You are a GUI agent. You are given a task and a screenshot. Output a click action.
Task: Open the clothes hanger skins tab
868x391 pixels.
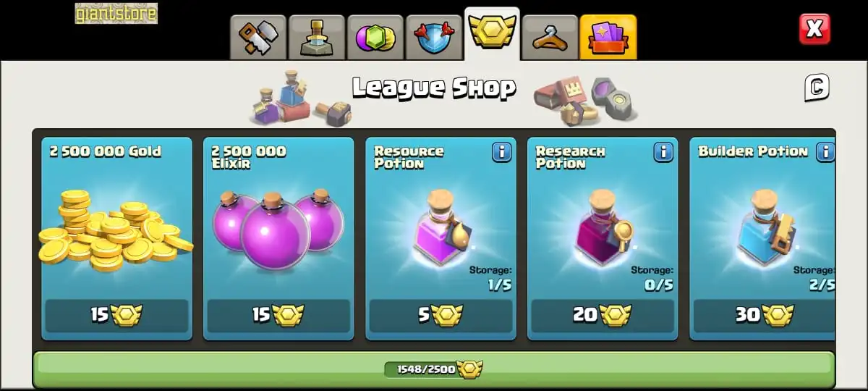click(550, 37)
